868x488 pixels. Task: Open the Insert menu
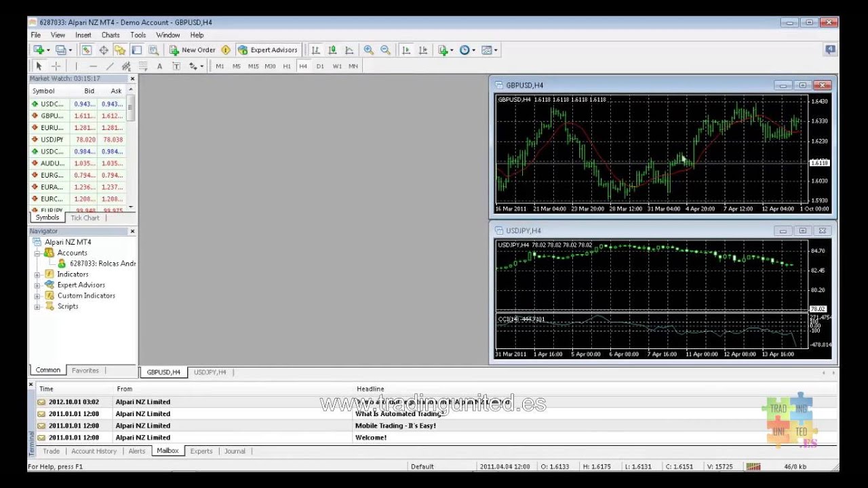click(83, 35)
